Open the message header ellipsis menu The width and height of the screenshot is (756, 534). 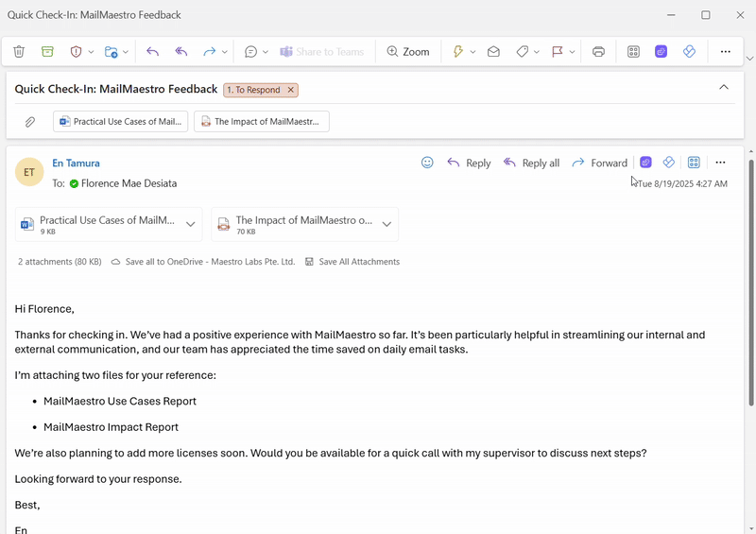click(720, 163)
